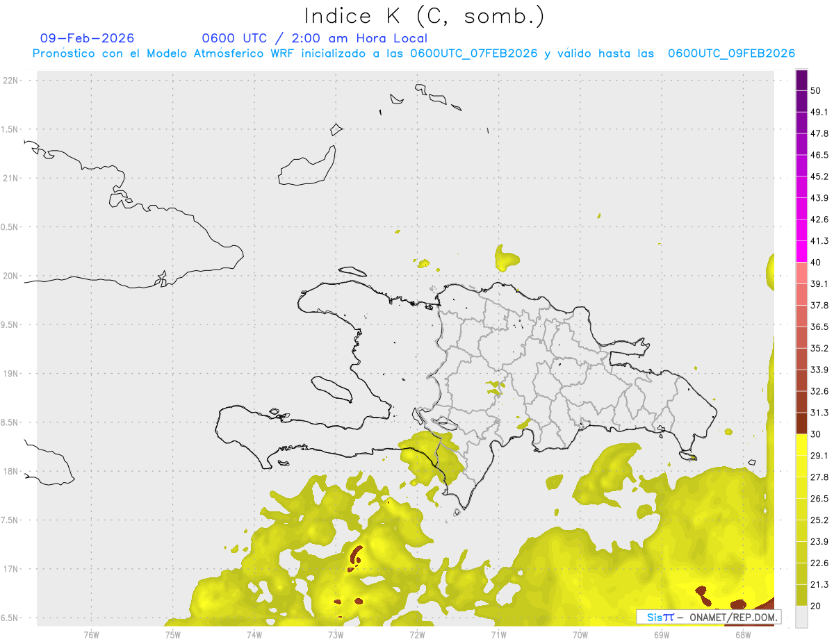Click the chart title "Indice K (C, somb.)"
Viewport: 834px width, 644px height.
425,16
